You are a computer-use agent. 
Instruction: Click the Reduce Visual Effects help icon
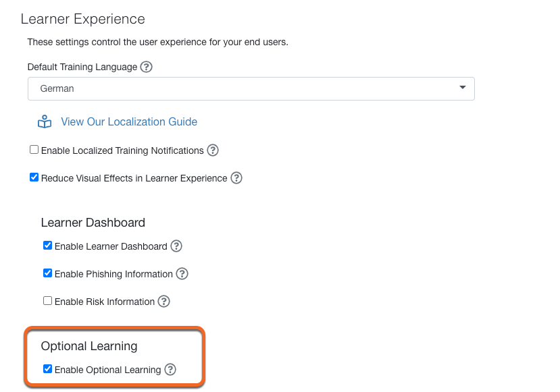236,178
